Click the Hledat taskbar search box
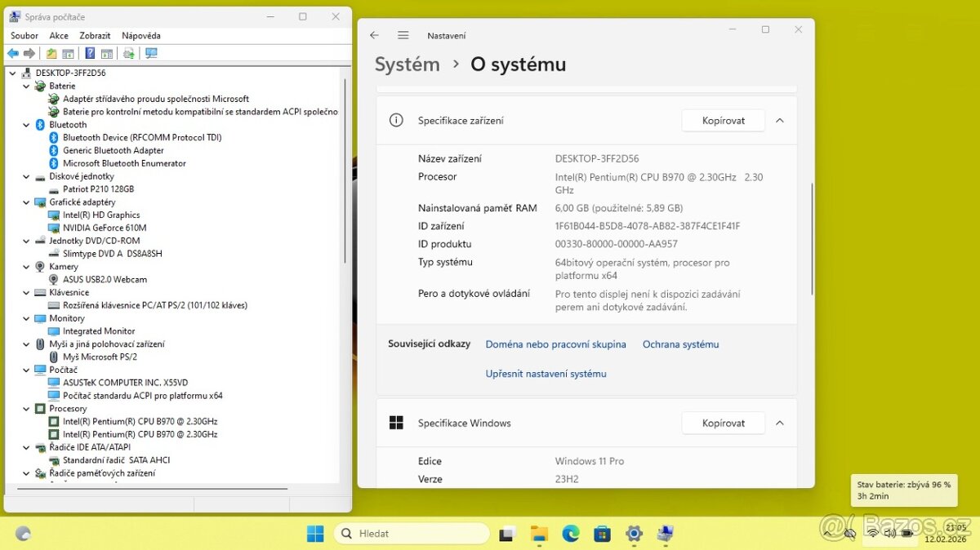The image size is (980, 550). pyautogui.click(x=412, y=534)
